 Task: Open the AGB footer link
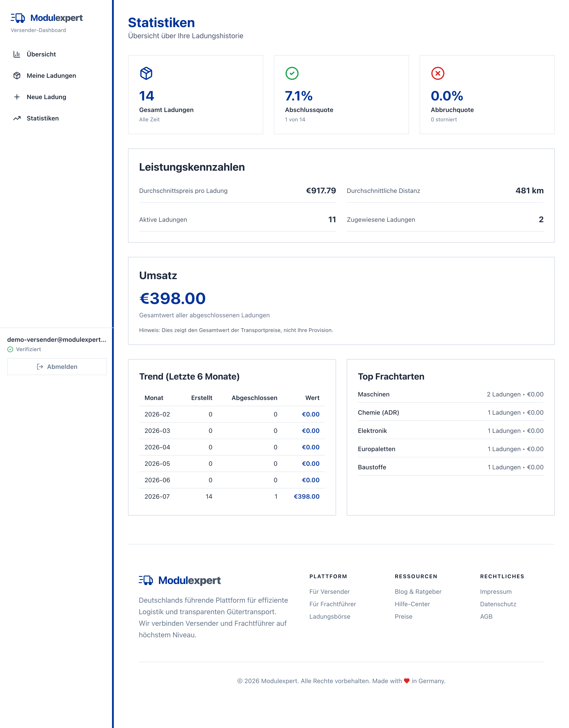486,617
